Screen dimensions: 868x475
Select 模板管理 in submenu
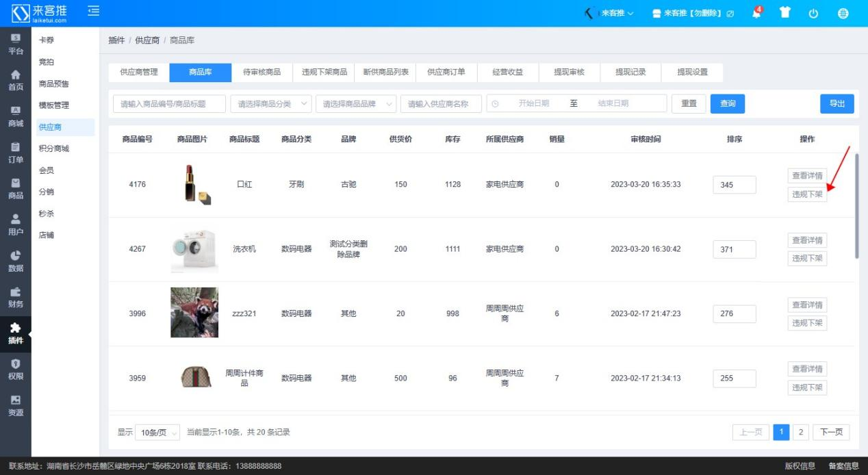pos(54,105)
